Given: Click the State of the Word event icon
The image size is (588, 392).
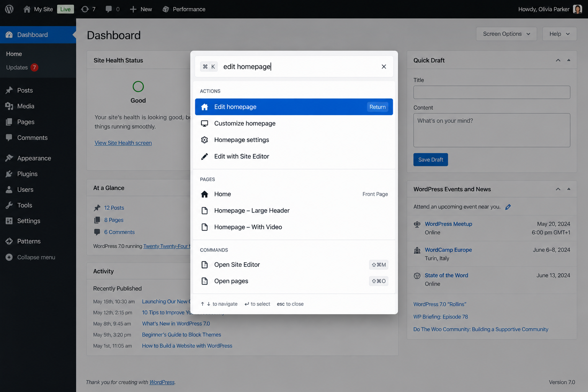Looking at the screenshot, I should [x=417, y=276].
